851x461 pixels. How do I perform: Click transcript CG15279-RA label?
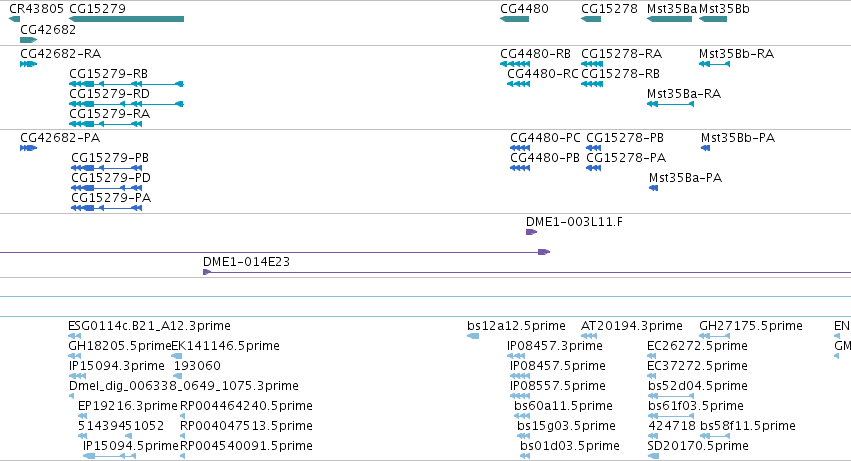tap(109, 114)
